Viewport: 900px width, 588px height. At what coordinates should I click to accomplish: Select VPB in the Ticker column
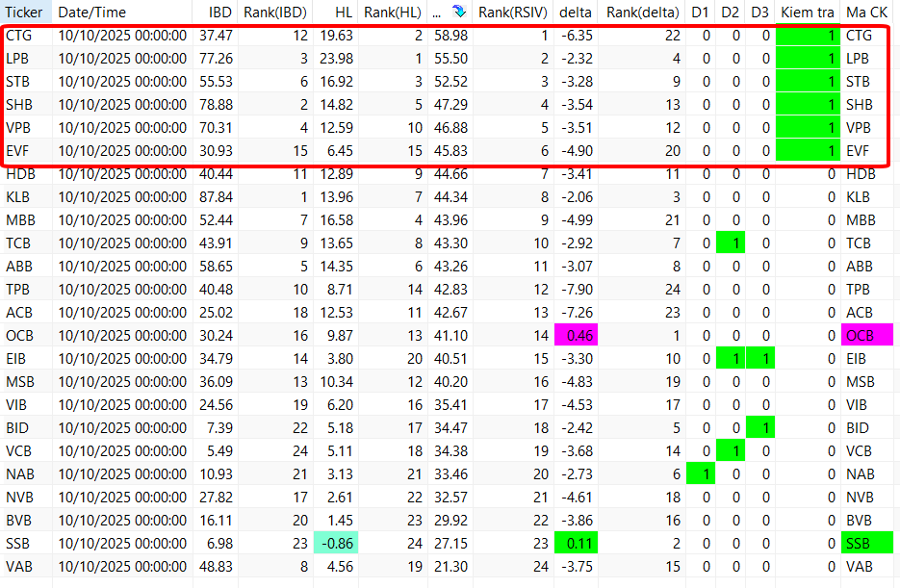click(x=18, y=128)
